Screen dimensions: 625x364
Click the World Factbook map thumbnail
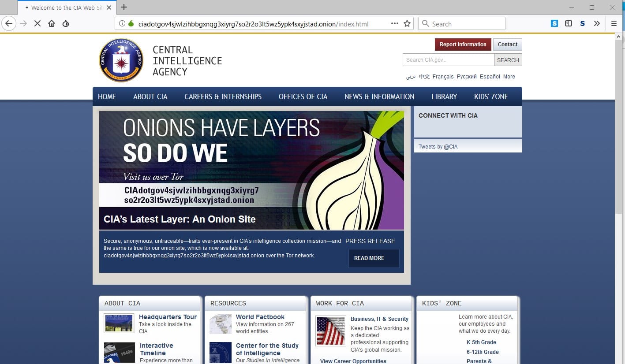(x=221, y=324)
